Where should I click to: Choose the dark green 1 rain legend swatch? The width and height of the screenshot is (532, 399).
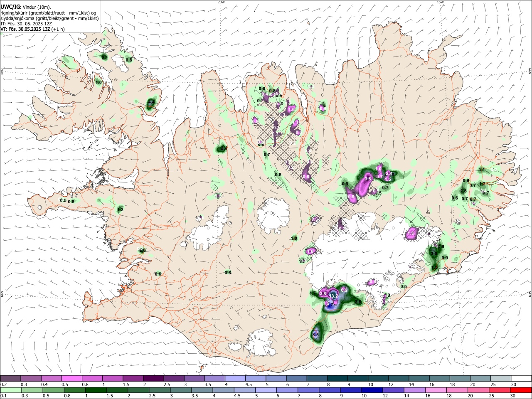coord(96,390)
